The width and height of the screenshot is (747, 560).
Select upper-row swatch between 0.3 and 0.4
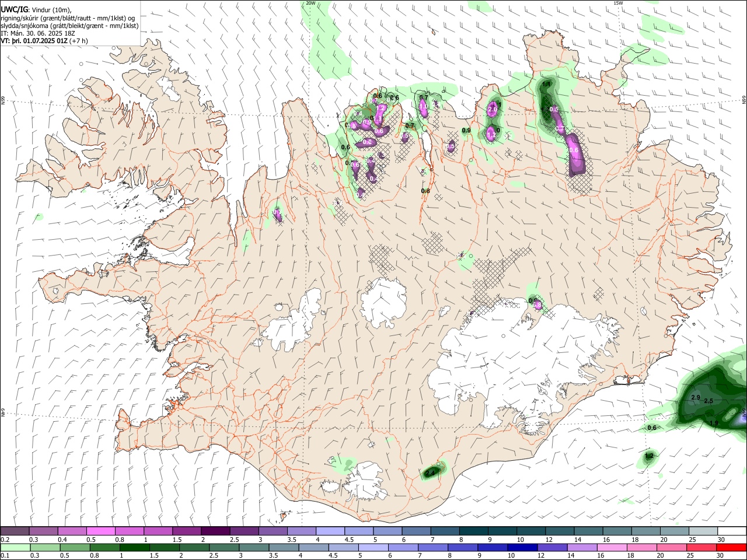(x=43, y=531)
